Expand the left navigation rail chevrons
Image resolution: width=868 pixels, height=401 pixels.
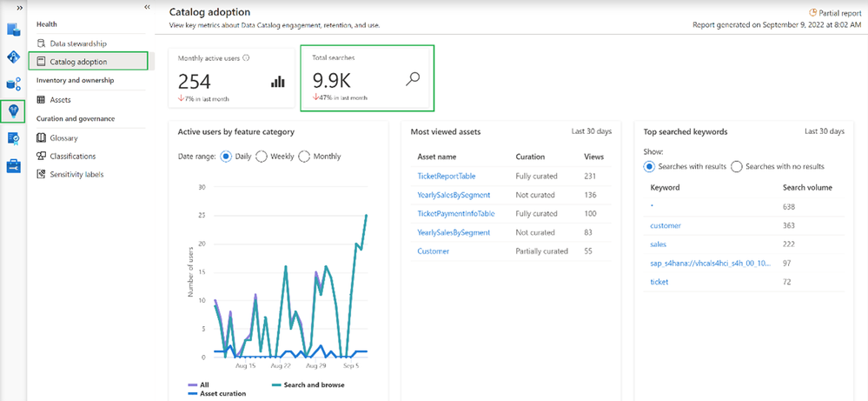[x=20, y=8]
